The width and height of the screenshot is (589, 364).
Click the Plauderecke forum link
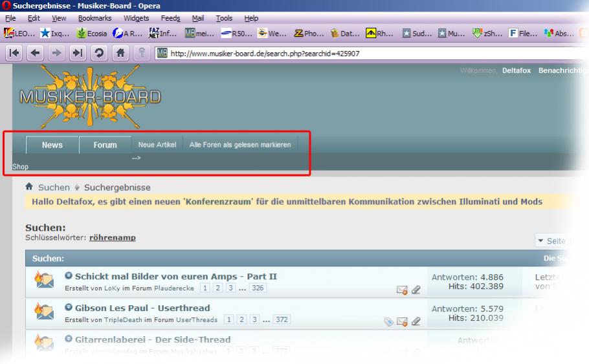pos(174,288)
